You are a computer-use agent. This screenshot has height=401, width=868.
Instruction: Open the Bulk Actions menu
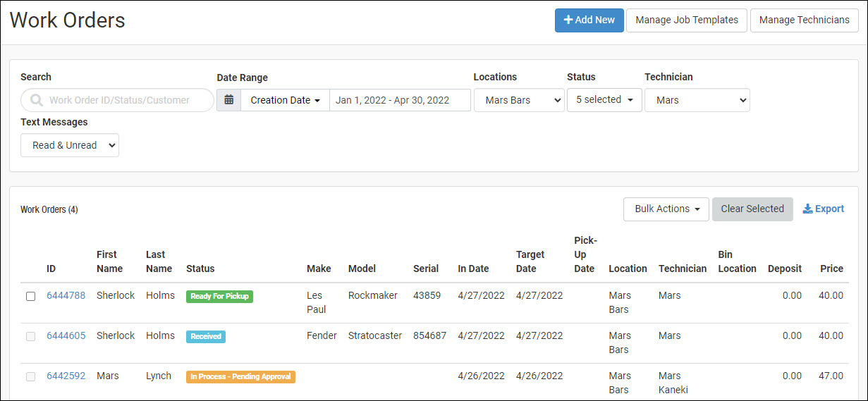pos(666,209)
